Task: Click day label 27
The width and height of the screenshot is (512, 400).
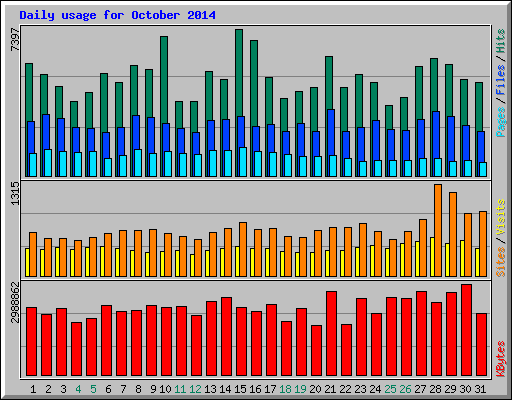Action: (x=420, y=389)
